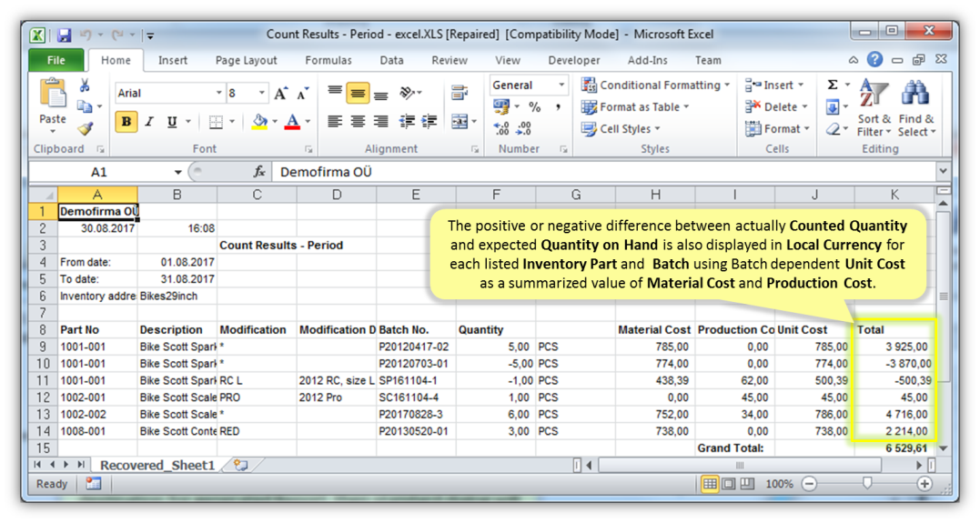Viewport: 980px width, 523px height.
Task: Click the Merge and Center icon
Action: [460, 121]
